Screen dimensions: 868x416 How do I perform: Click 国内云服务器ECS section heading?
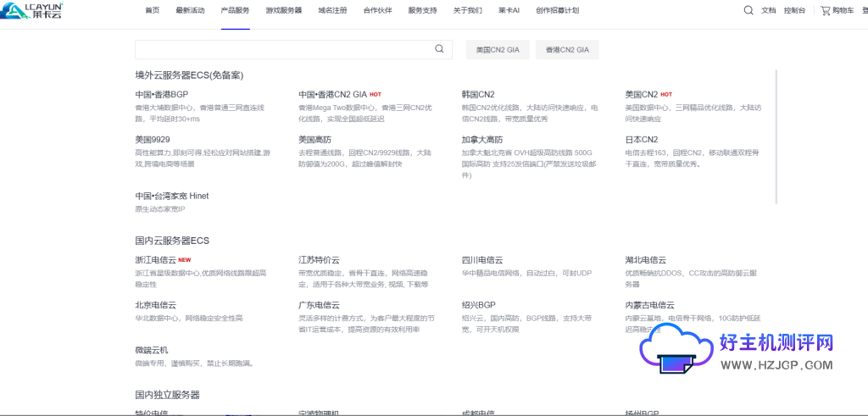pyautogui.click(x=172, y=241)
